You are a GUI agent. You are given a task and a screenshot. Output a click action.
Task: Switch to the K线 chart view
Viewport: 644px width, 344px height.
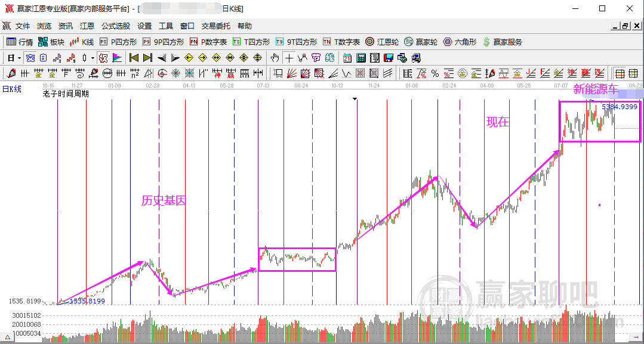click(82, 42)
